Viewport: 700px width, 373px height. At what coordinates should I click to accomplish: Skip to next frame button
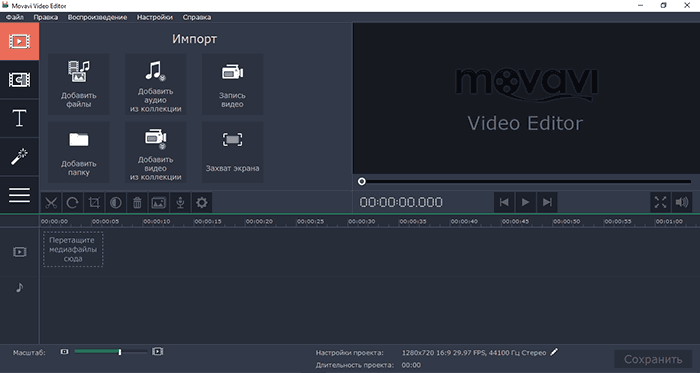(547, 203)
